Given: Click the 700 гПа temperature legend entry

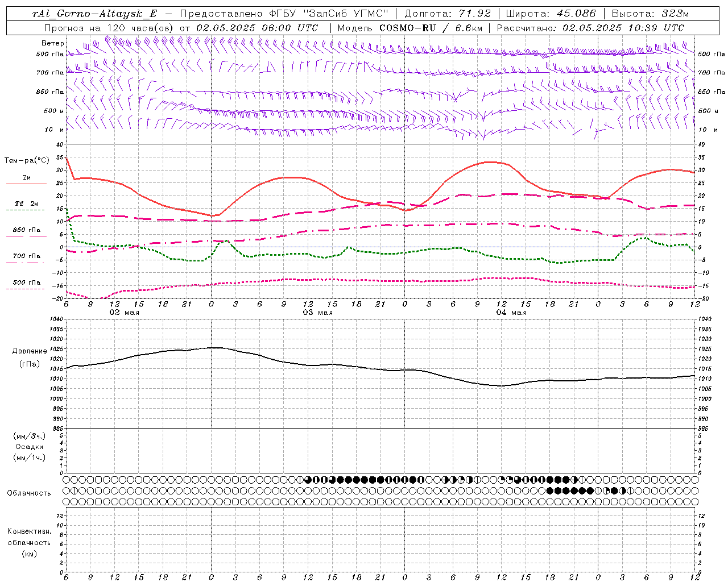Looking at the screenshot, I should 27,256.
